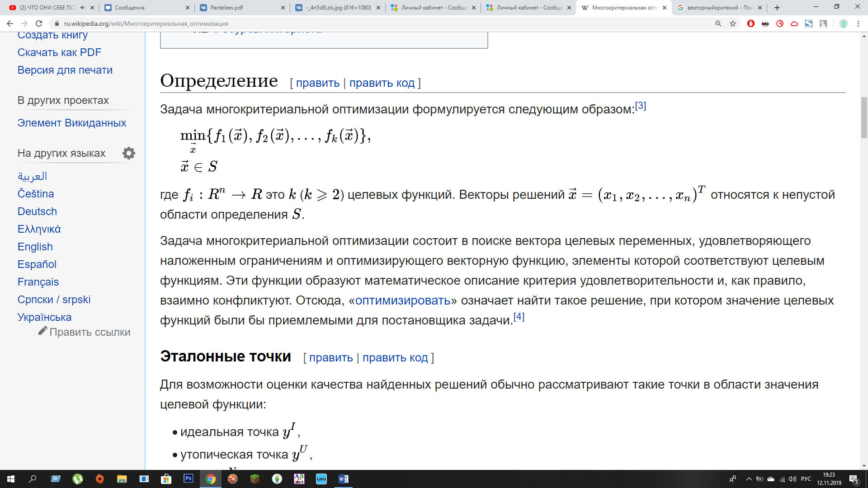
Task: Open the blue S extension icon
Action: pos(809,23)
